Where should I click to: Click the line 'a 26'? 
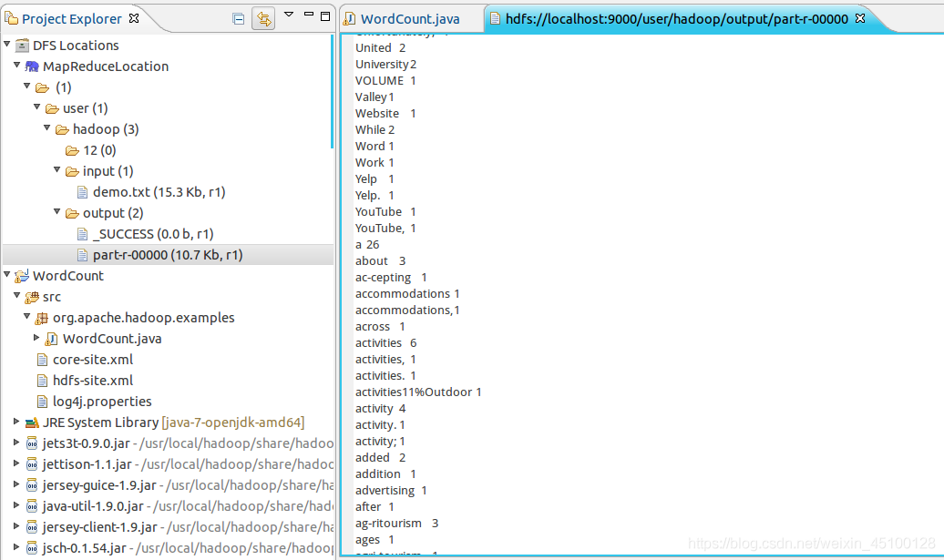click(x=367, y=245)
